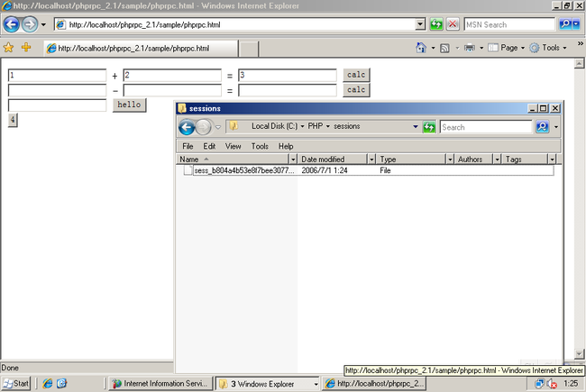Sort by the Name column header
Screen dimensions: 586x392
click(x=233, y=160)
